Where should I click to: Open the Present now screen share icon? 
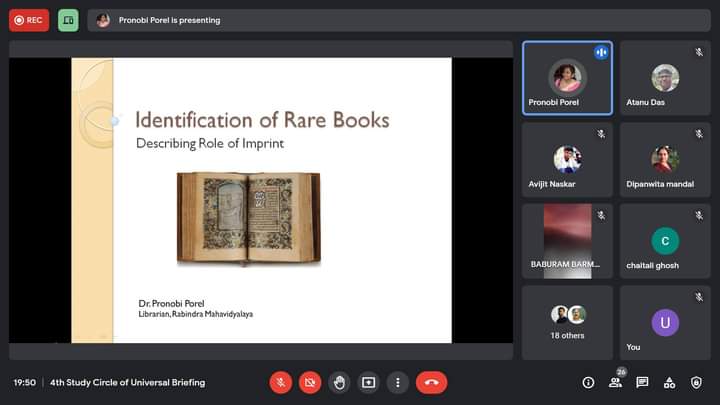coord(368,382)
